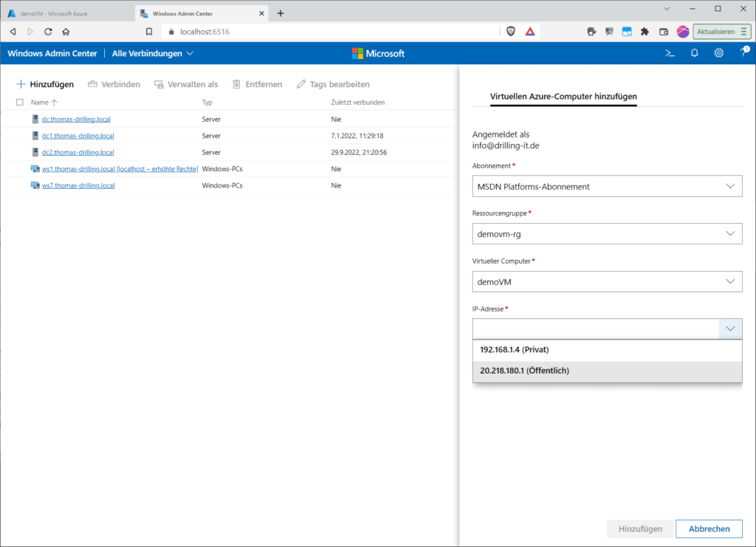Sort by Typ column header
The width and height of the screenshot is (756, 547).
207,102
